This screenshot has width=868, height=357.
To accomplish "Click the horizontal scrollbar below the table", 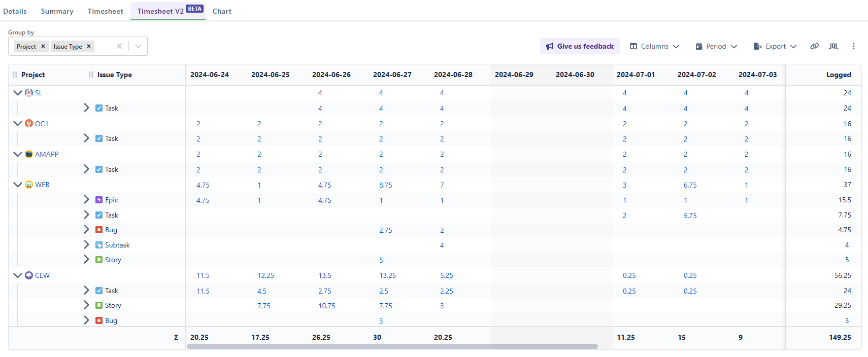I will pos(392,347).
